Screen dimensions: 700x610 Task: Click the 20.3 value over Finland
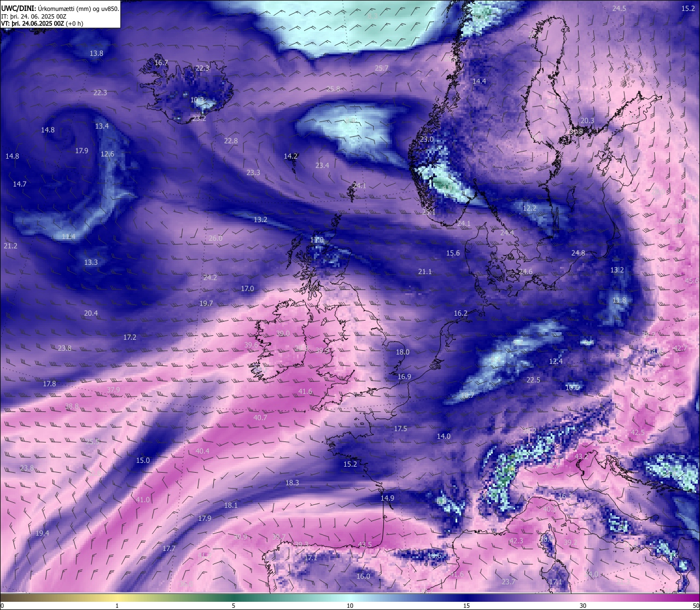point(587,120)
